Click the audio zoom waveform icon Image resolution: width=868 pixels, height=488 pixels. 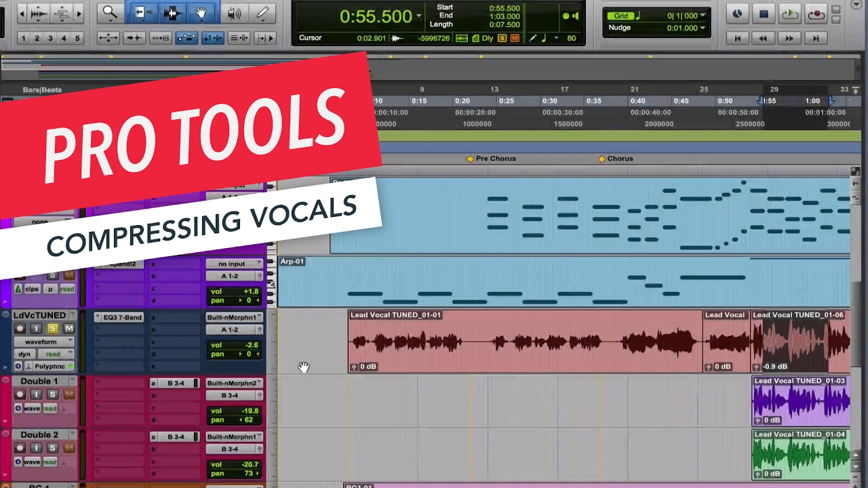(39, 13)
